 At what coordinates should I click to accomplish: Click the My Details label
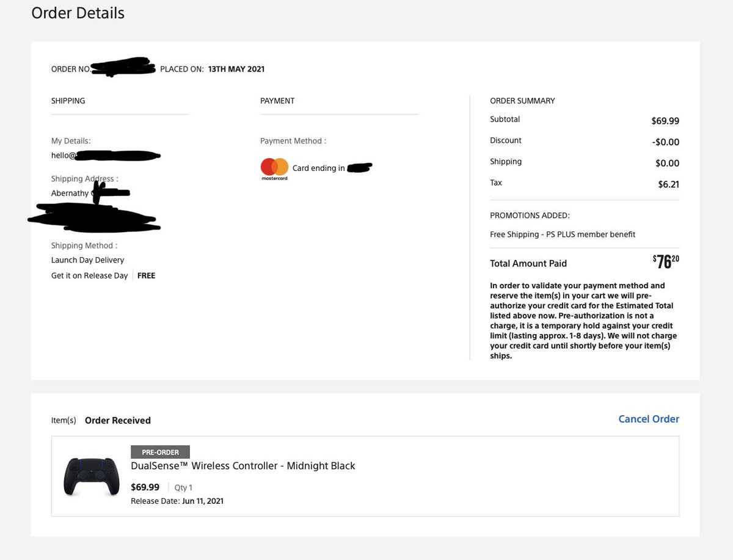click(x=71, y=141)
